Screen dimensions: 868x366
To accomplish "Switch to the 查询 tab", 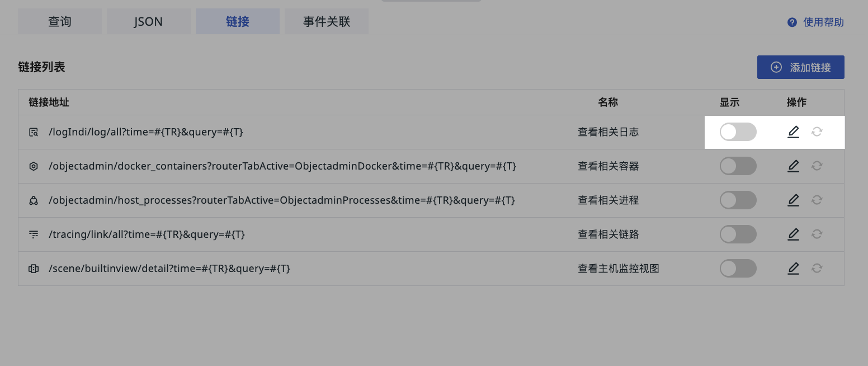I will tap(60, 22).
